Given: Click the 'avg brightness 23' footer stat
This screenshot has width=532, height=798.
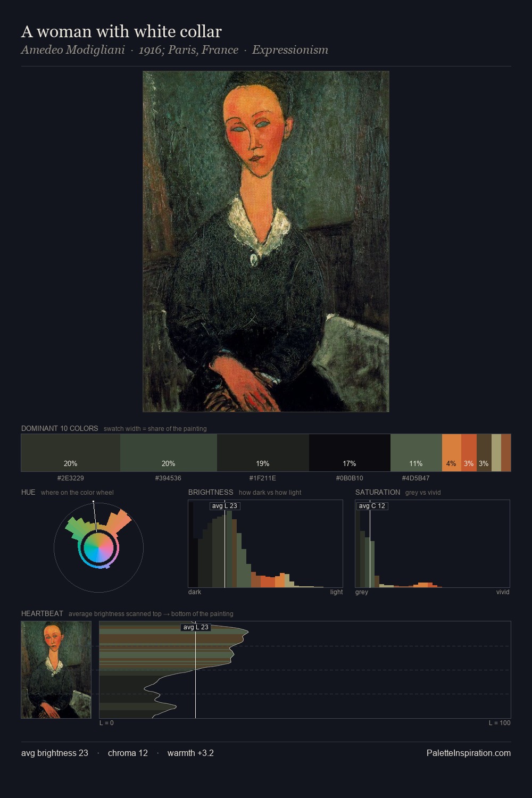Looking at the screenshot, I should tap(55, 753).
